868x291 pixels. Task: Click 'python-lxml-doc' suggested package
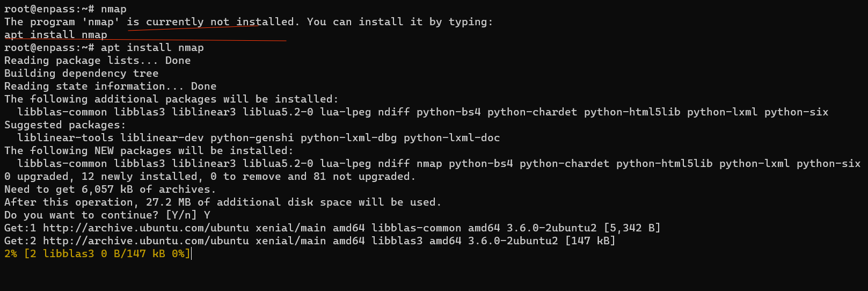(452, 138)
